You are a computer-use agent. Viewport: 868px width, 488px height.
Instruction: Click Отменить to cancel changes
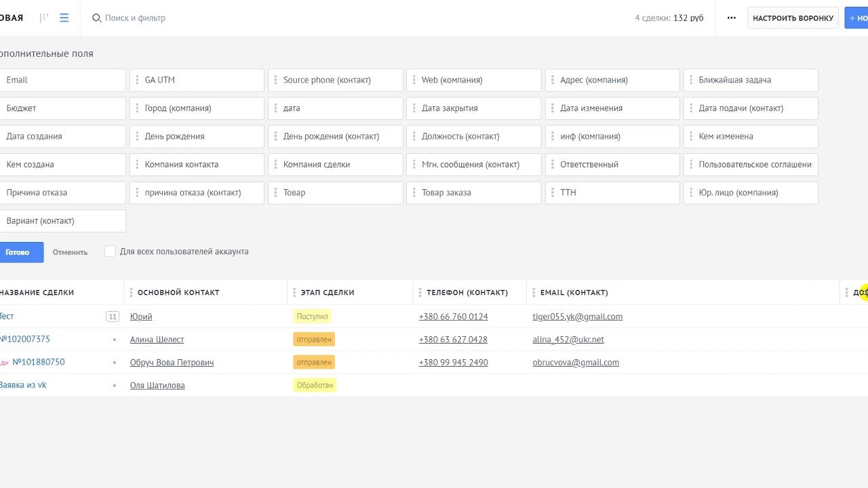point(70,252)
